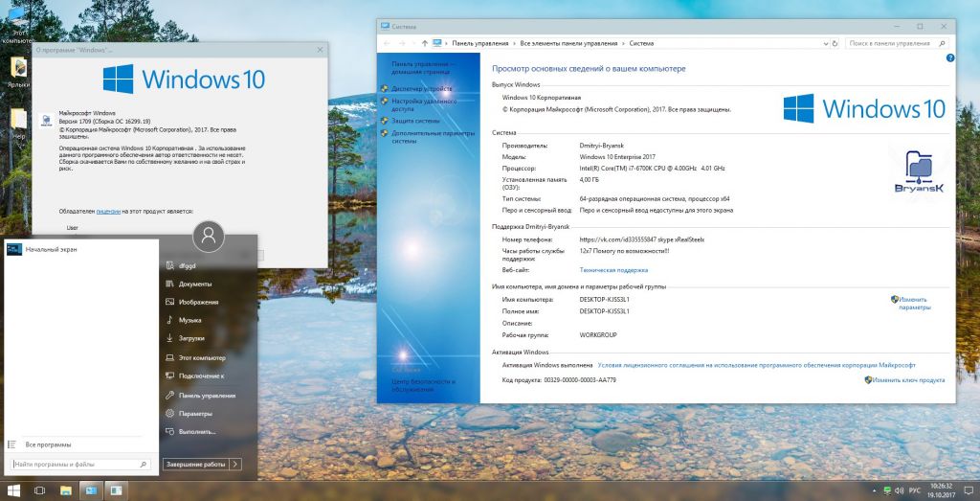The height and width of the screenshot is (501, 980).
Task: Open Диспетчер устройств link in sidebar
Action: (x=421, y=88)
